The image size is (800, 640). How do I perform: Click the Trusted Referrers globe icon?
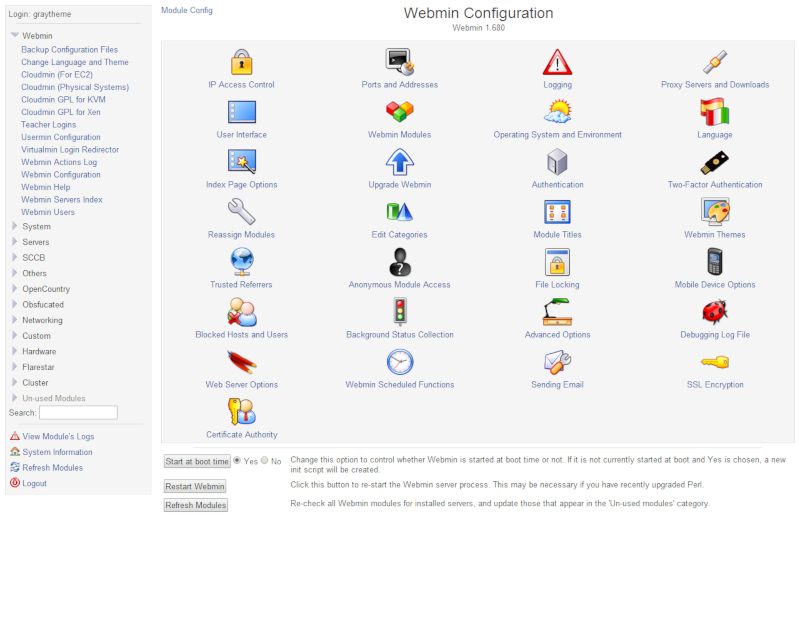click(x=241, y=262)
